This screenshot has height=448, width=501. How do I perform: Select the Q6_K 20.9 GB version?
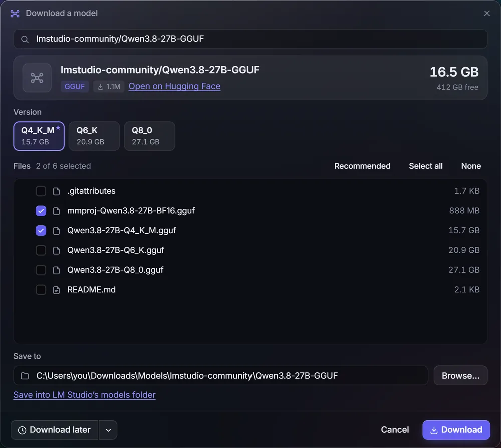click(94, 136)
